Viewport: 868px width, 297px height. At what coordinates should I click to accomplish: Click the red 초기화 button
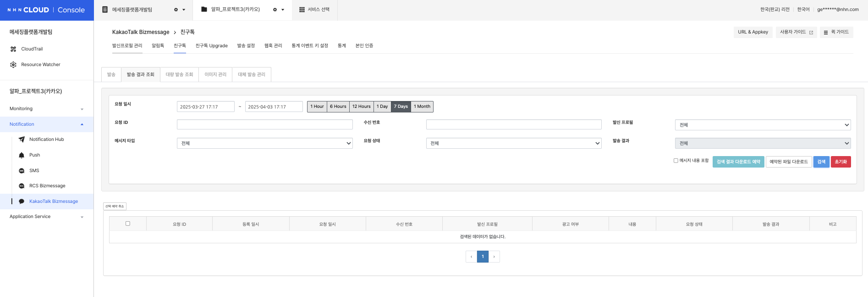[x=841, y=162]
